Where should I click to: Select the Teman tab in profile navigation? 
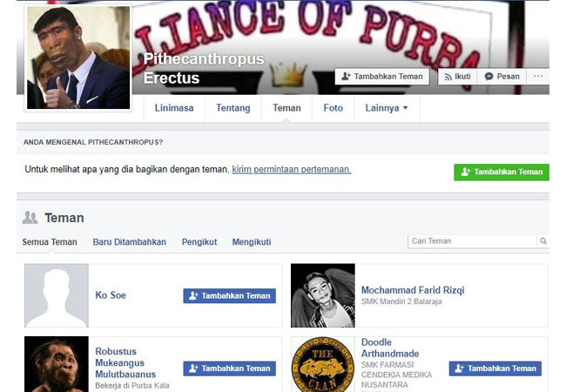[x=286, y=108]
